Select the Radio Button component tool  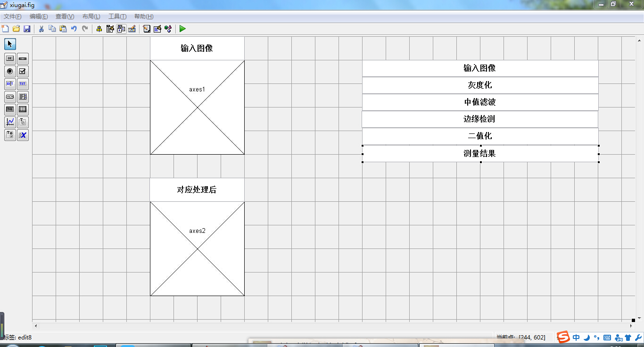[x=10, y=71]
